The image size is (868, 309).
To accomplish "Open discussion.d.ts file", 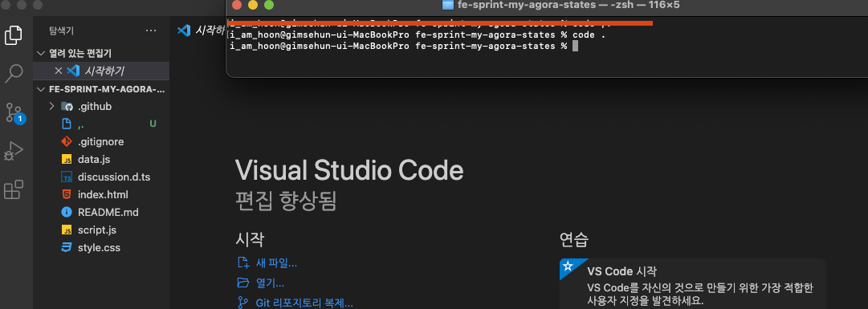I will (x=101, y=177).
